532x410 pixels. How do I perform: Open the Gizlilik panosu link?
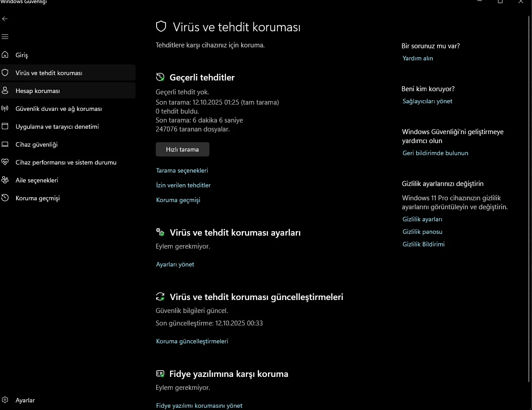tap(422, 232)
